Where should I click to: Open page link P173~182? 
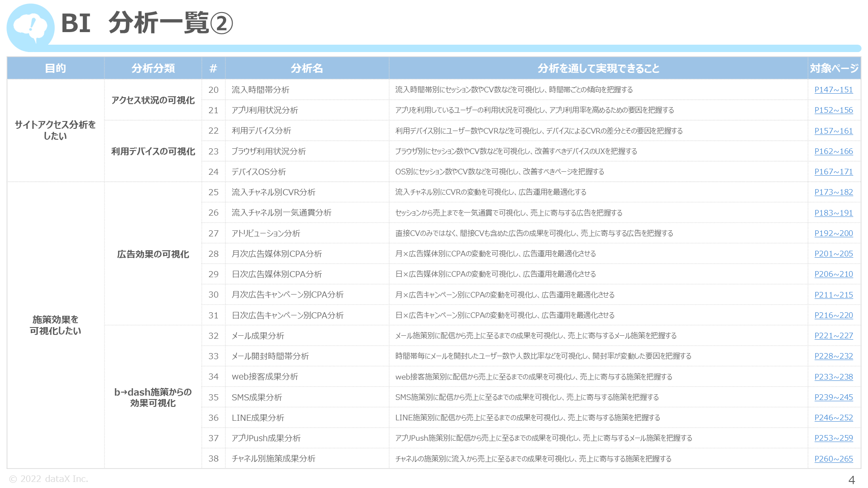click(x=833, y=192)
